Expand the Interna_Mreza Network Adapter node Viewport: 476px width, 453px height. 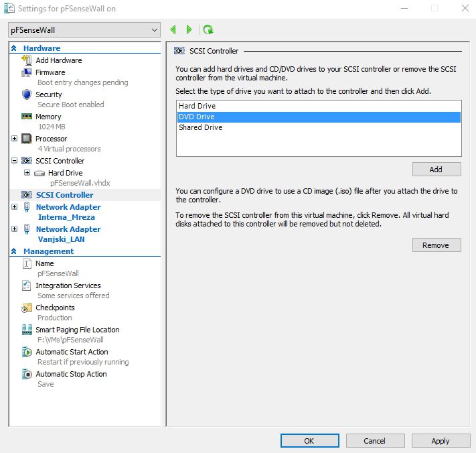pyautogui.click(x=15, y=207)
